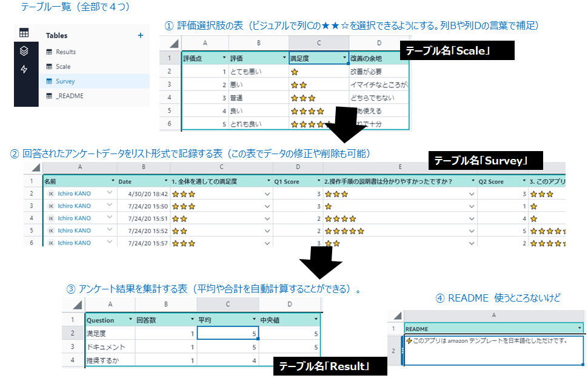Screen dimensions: 588x378
Task: Click the 推奨するか cell in Result table
Action: (x=110, y=360)
